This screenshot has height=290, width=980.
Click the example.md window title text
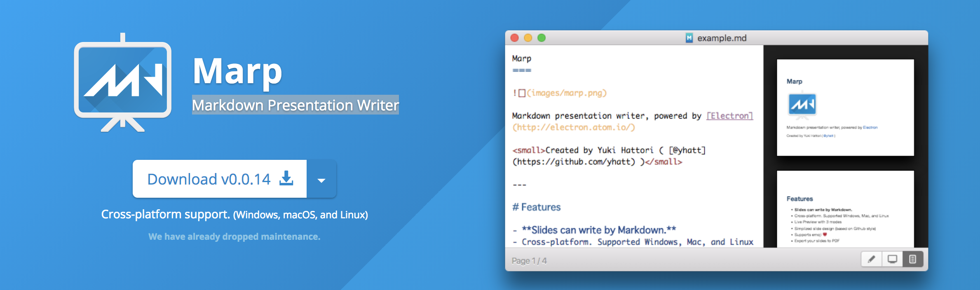[722, 38]
